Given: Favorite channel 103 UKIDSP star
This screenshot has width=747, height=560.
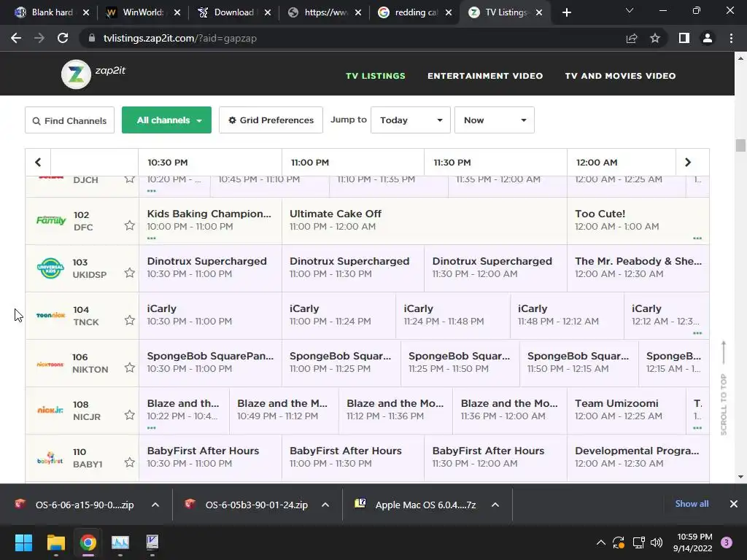Looking at the screenshot, I should coord(130,273).
